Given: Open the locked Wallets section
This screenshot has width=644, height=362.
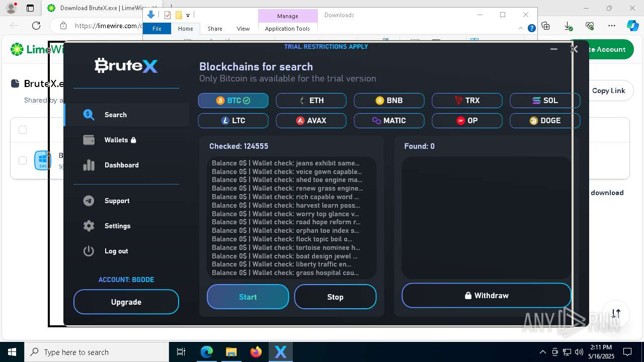Looking at the screenshot, I should point(126,140).
